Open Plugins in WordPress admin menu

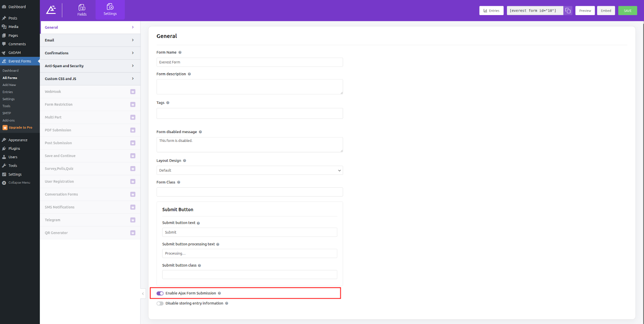tap(14, 149)
